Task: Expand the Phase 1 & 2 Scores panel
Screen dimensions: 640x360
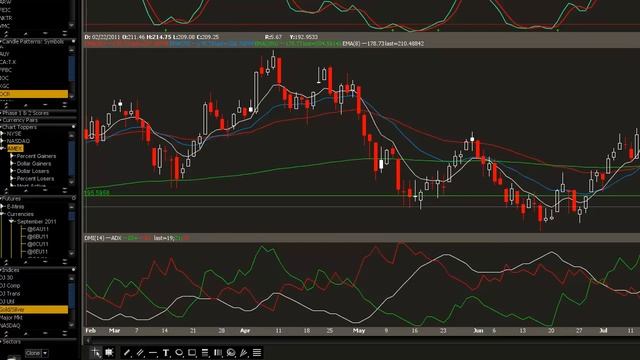Action: tap(1, 113)
